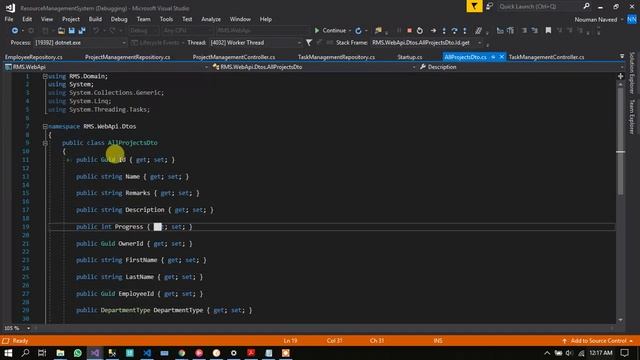Image resolution: width=640 pixels, height=360 pixels.
Task: Open Chrome from the taskbar
Action: 182,353
